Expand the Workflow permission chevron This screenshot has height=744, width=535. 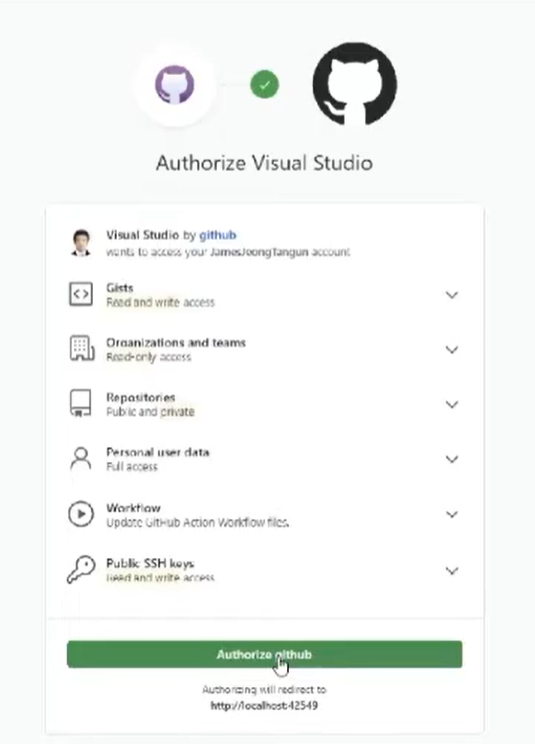452,514
